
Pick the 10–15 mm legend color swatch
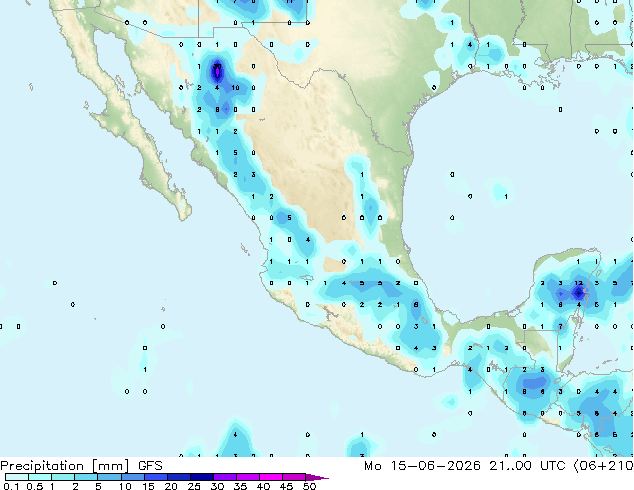(x=133, y=477)
